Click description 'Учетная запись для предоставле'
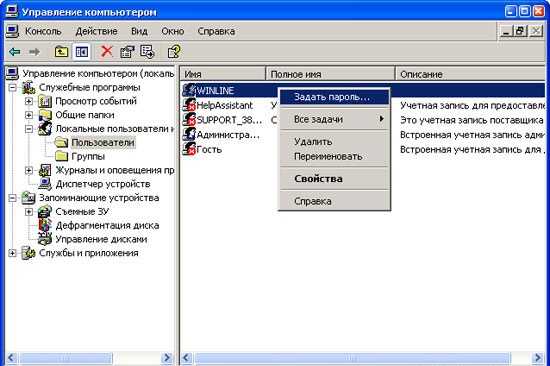 point(472,105)
